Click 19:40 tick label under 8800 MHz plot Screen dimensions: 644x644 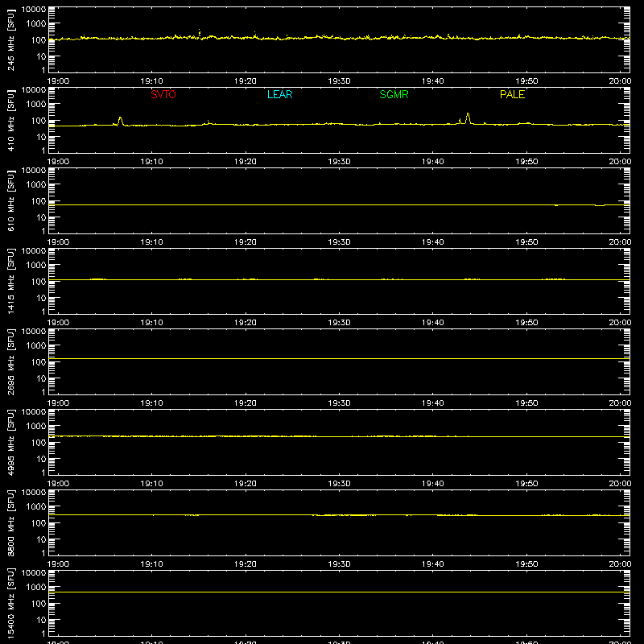pos(433,564)
